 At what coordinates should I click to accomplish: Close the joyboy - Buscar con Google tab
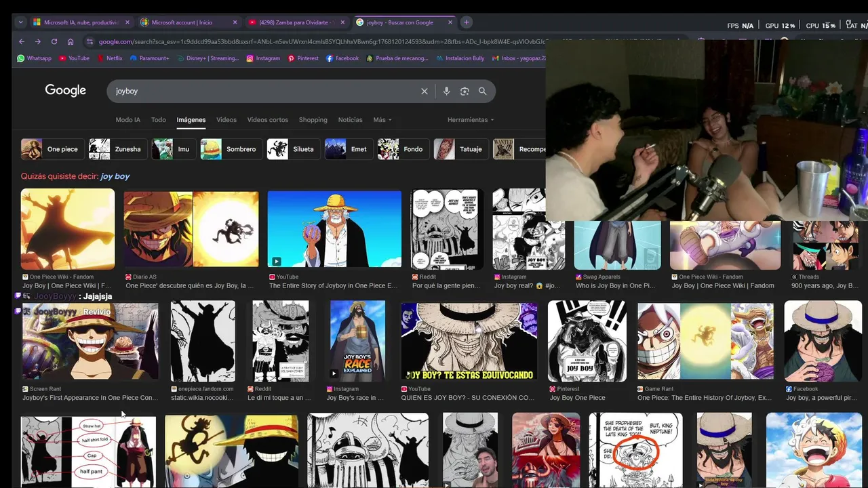pyautogui.click(x=450, y=22)
